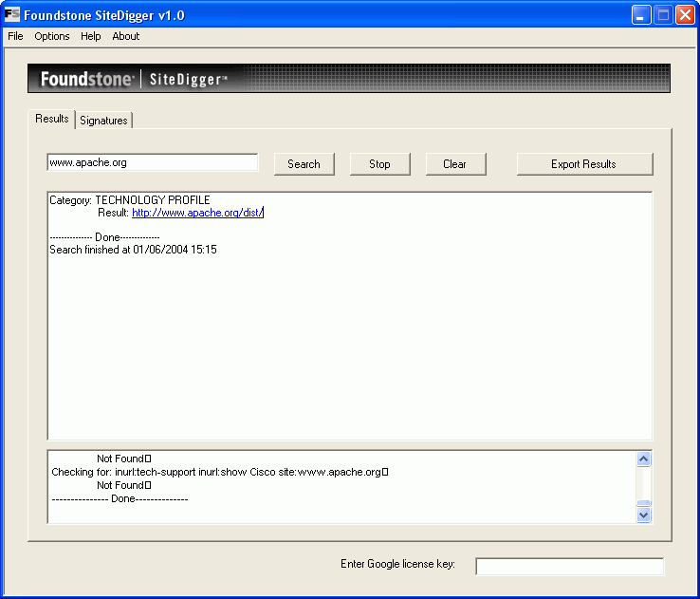Open the http://www.apache.org/dist/ result link

click(197, 213)
